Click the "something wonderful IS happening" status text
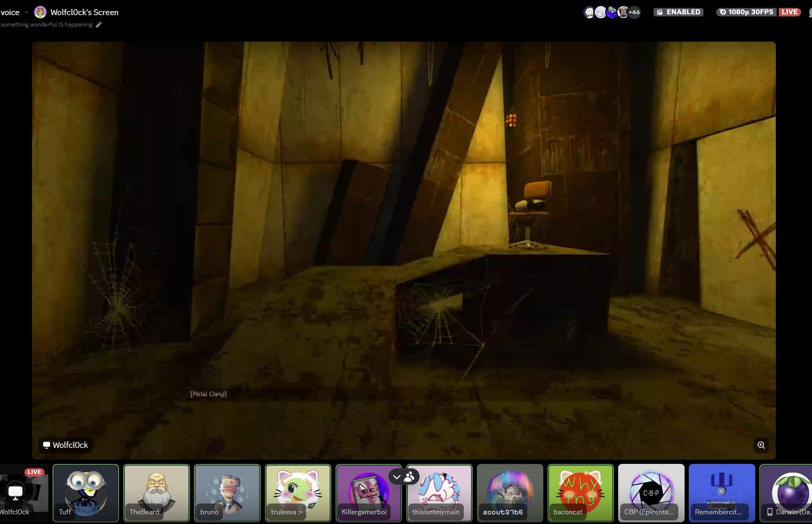812x524 pixels. [x=47, y=25]
